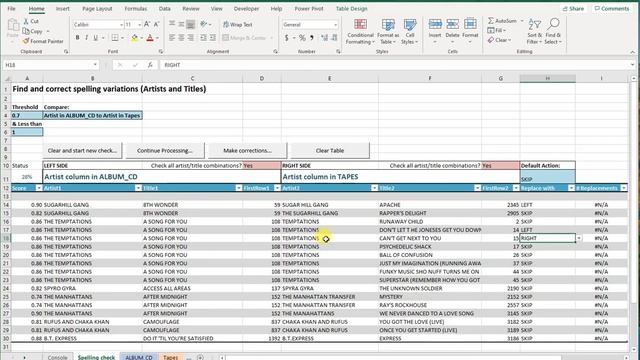The height and width of the screenshot is (360, 640).
Task: Switch to the Tapes sheet tab
Action: click(170, 357)
